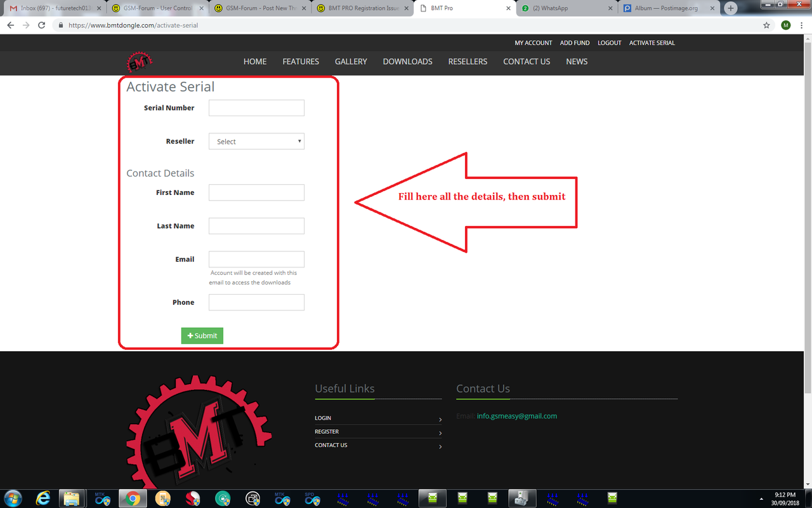Click into the First Name field
812x508 pixels.
click(256, 192)
